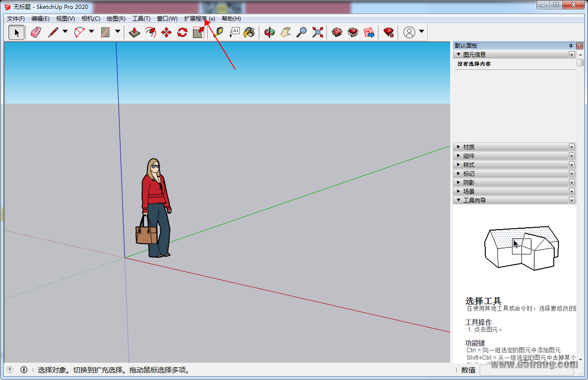Pick the Paint Bucket tool
Image resolution: width=588 pixels, height=380 pixels.
click(x=249, y=32)
